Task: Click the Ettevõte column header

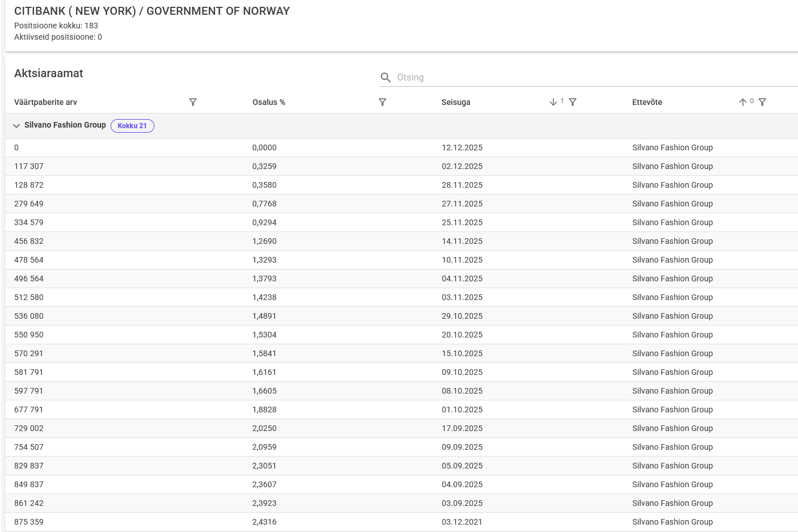Action: [x=647, y=102]
